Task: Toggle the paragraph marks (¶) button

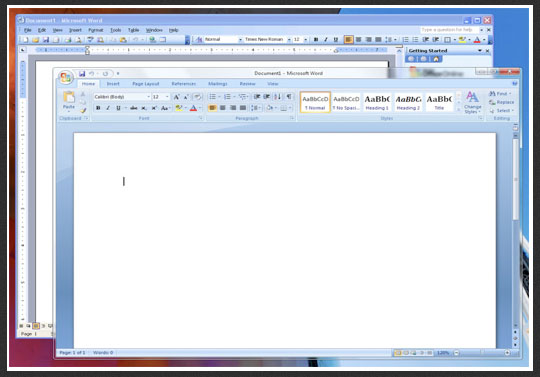Action: pyautogui.click(x=289, y=97)
